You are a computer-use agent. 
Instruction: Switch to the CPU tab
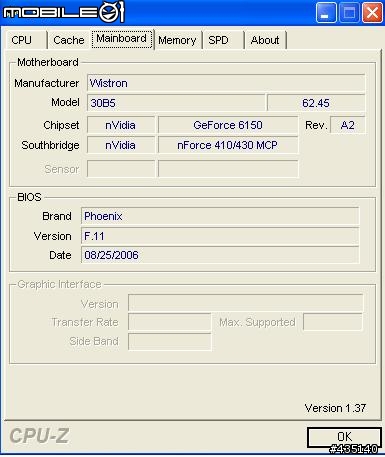point(26,40)
